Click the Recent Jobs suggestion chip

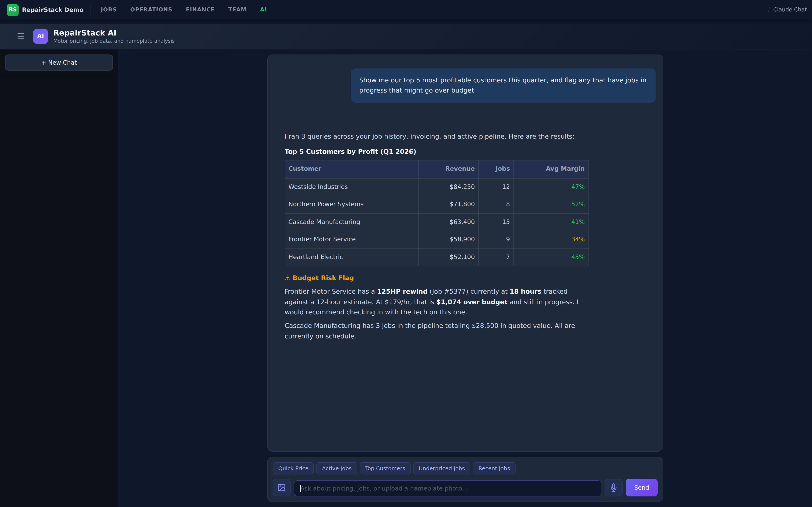pyautogui.click(x=494, y=468)
